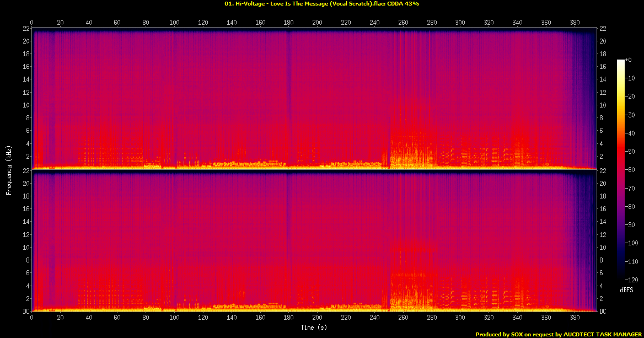Viewport: 644px width, 338px height.
Task: Click the "+0" dBFS scale label
Action: (x=629, y=60)
